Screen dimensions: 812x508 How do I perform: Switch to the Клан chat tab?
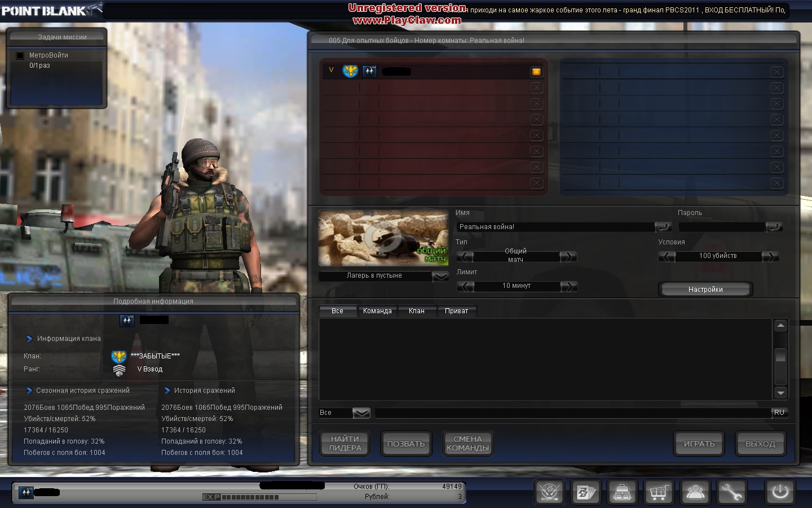tap(416, 311)
